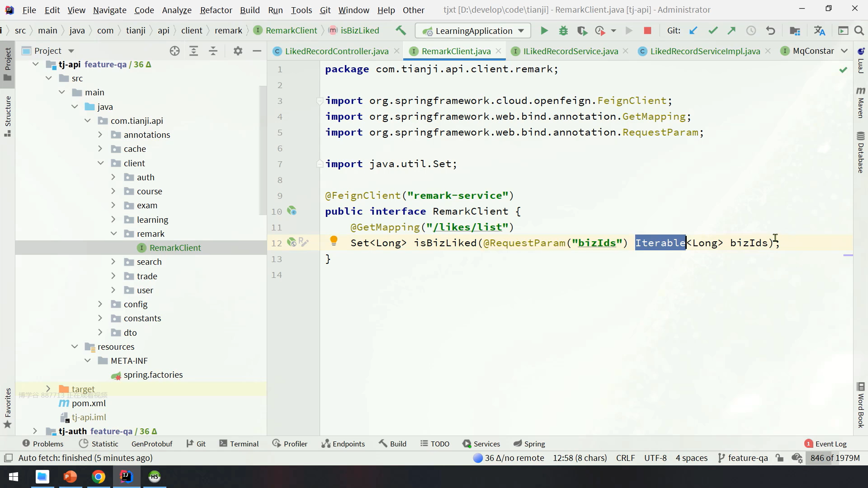Update project via Git blue arrow
868x488 pixels.
tap(693, 31)
